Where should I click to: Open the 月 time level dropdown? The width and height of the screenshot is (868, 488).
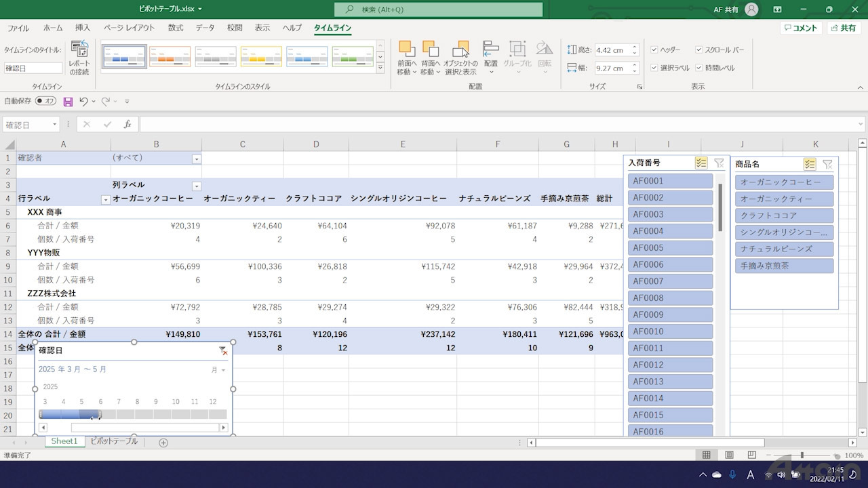218,370
